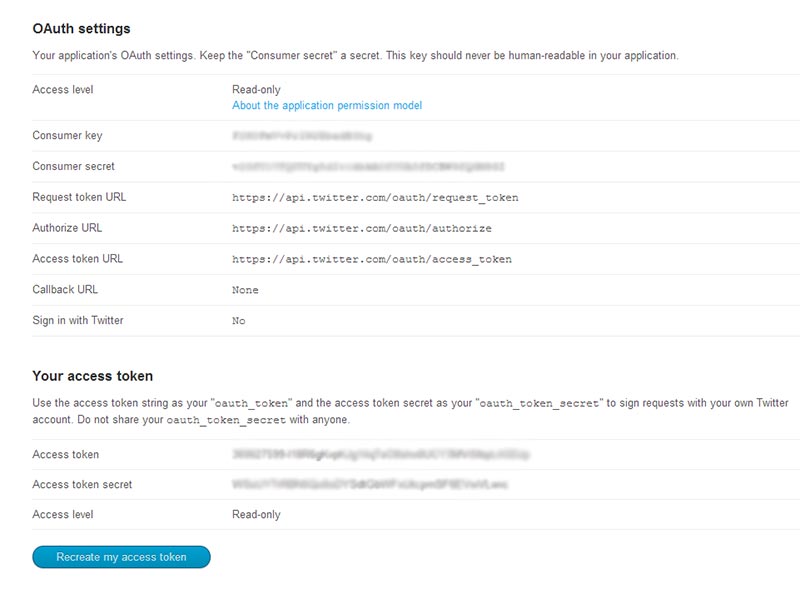The height and width of the screenshot is (589, 800).
Task: Click the Callback URL label
Action: pyautogui.click(x=65, y=290)
